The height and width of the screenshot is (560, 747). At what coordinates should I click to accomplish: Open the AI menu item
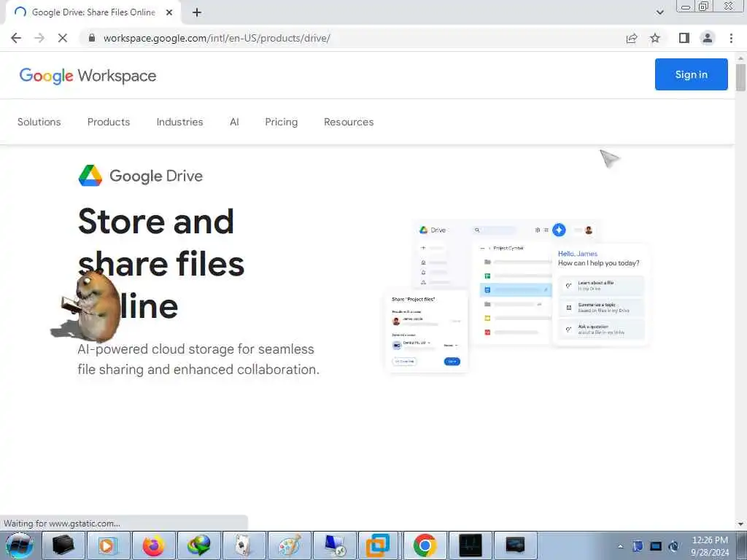[234, 122]
